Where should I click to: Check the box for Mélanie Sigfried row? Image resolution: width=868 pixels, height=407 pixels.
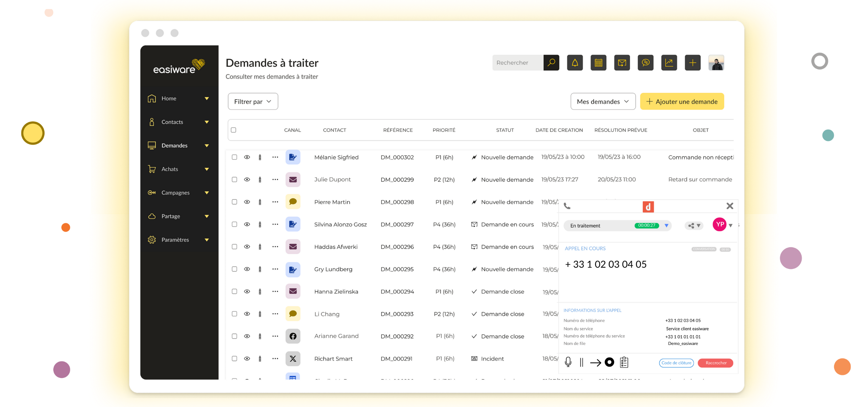pos(234,157)
